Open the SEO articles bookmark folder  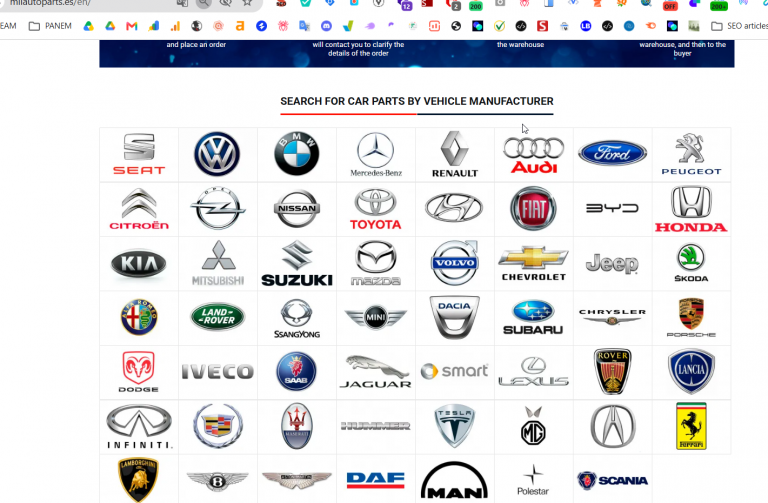click(x=739, y=26)
